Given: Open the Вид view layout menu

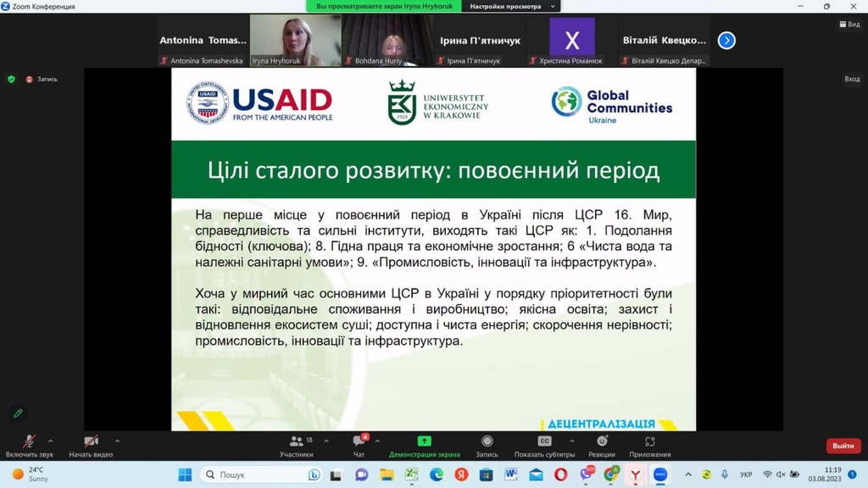Looking at the screenshot, I should point(849,25).
